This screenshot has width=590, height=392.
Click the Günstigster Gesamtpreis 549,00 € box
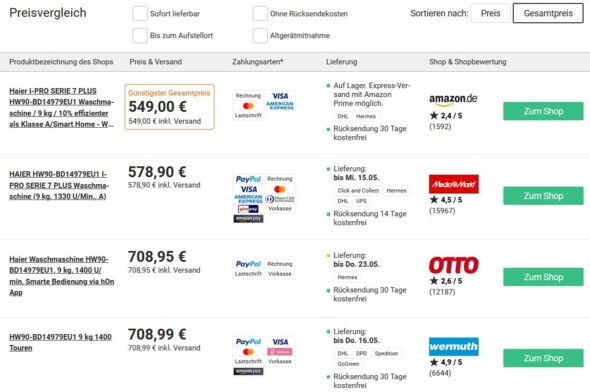tap(170, 107)
